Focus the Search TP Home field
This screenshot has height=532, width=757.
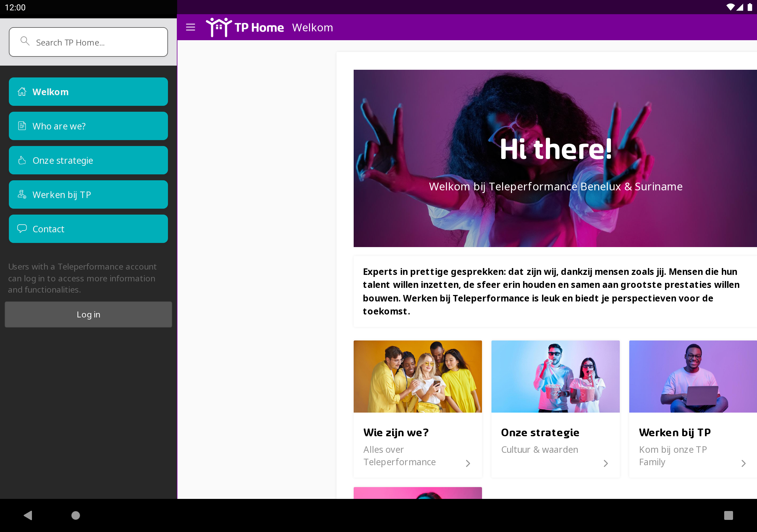tap(88, 42)
